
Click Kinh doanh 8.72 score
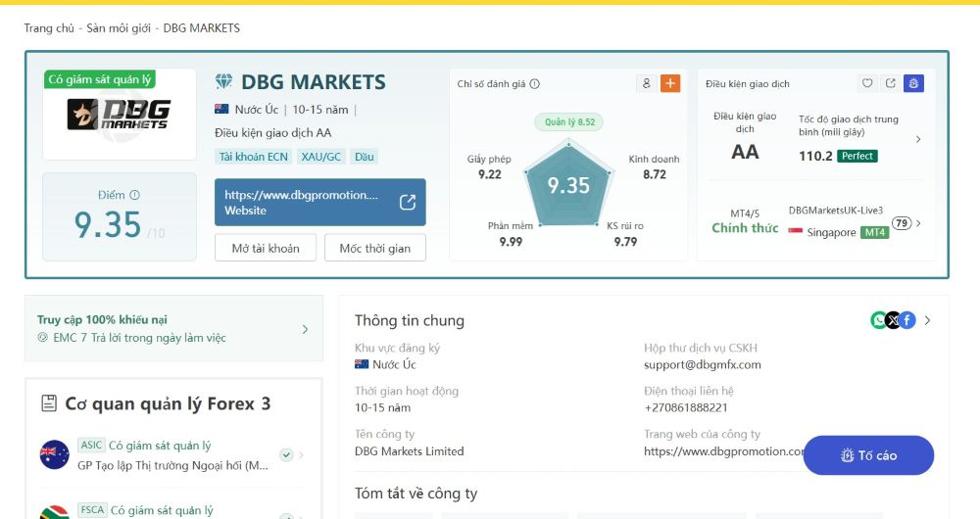[654, 166]
